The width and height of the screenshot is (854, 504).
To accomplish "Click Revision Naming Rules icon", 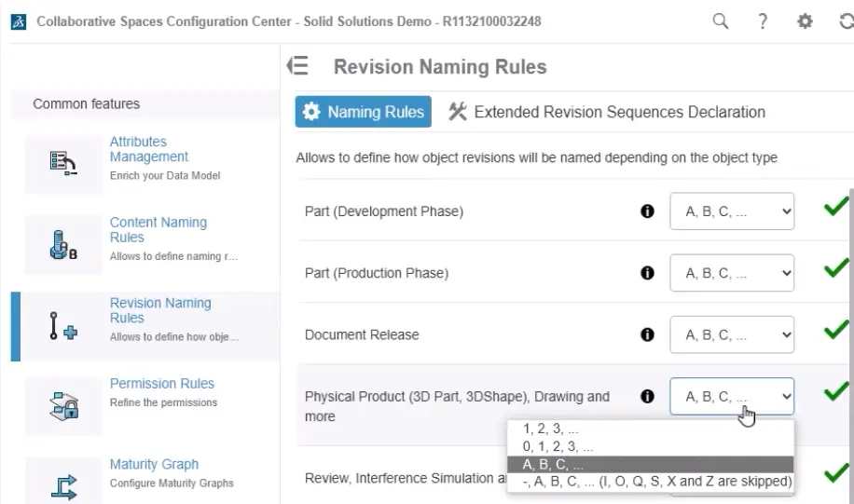I will [63, 326].
